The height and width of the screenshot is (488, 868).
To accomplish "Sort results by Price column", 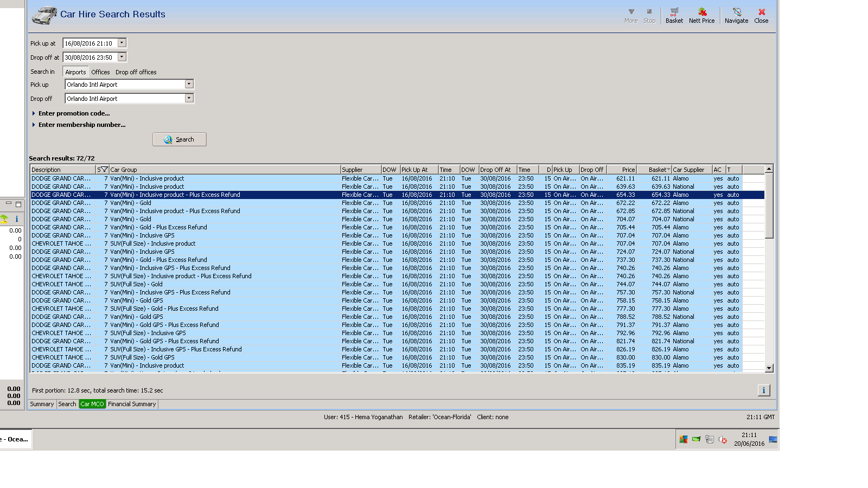I will tap(621, 170).
